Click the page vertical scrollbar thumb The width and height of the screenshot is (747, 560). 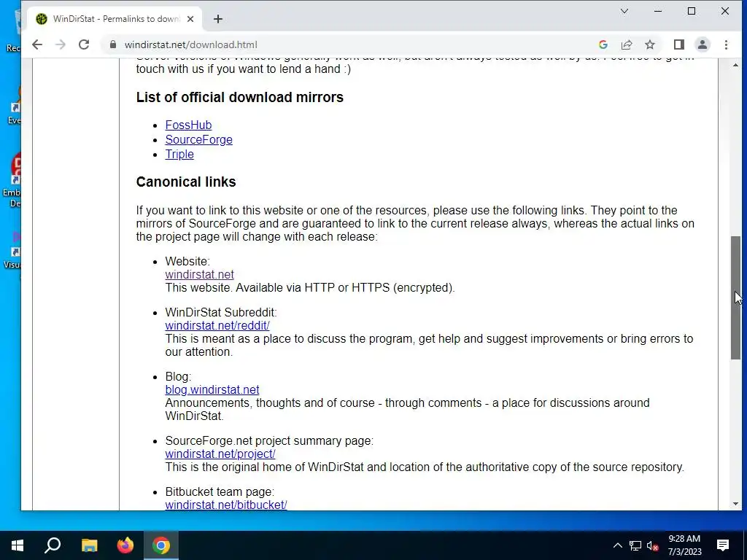(735, 297)
